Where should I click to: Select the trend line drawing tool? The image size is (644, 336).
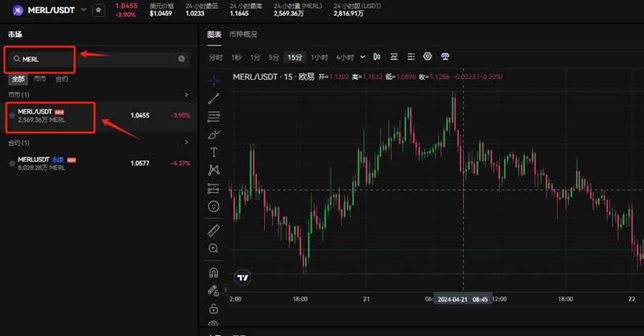coord(213,98)
